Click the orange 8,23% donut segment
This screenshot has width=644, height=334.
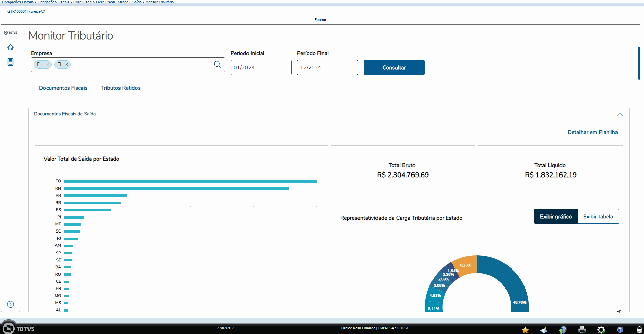(466, 265)
